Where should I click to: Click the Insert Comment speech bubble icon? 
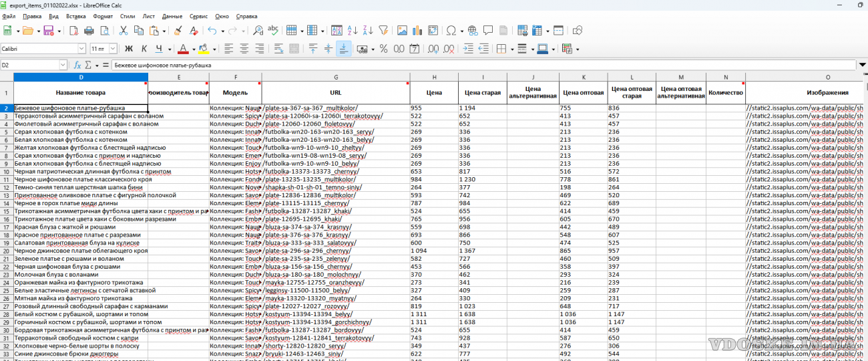point(488,31)
